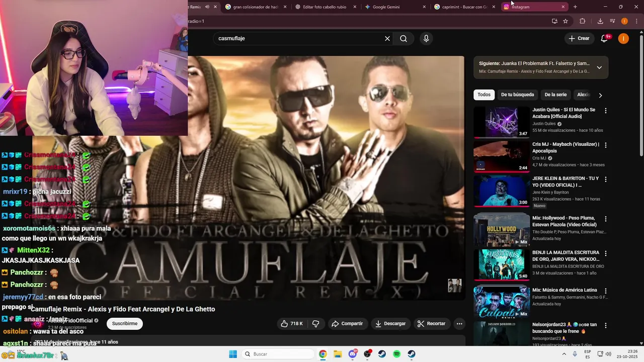Select the Alexis filter chip
Image resolution: width=644 pixels, height=362 pixels.
[584, 95]
